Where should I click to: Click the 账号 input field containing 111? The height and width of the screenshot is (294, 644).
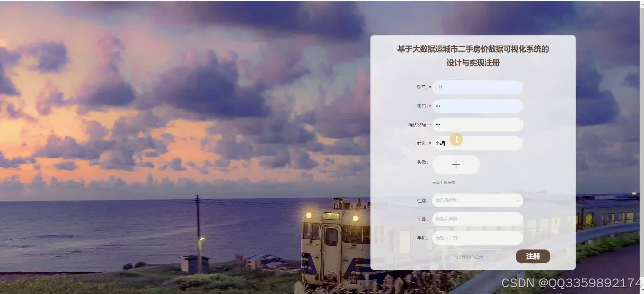[x=477, y=87]
